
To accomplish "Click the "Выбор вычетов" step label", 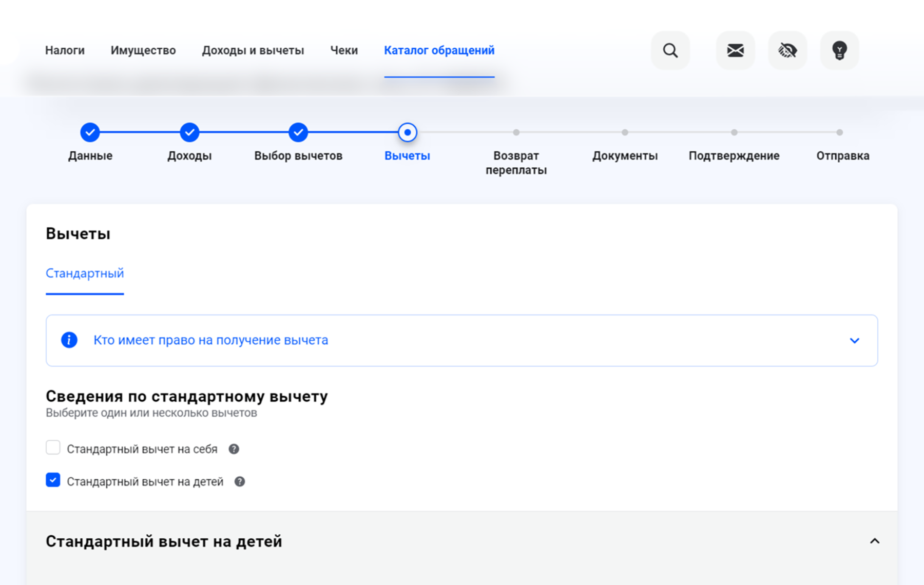I will pyautogui.click(x=298, y=155).
